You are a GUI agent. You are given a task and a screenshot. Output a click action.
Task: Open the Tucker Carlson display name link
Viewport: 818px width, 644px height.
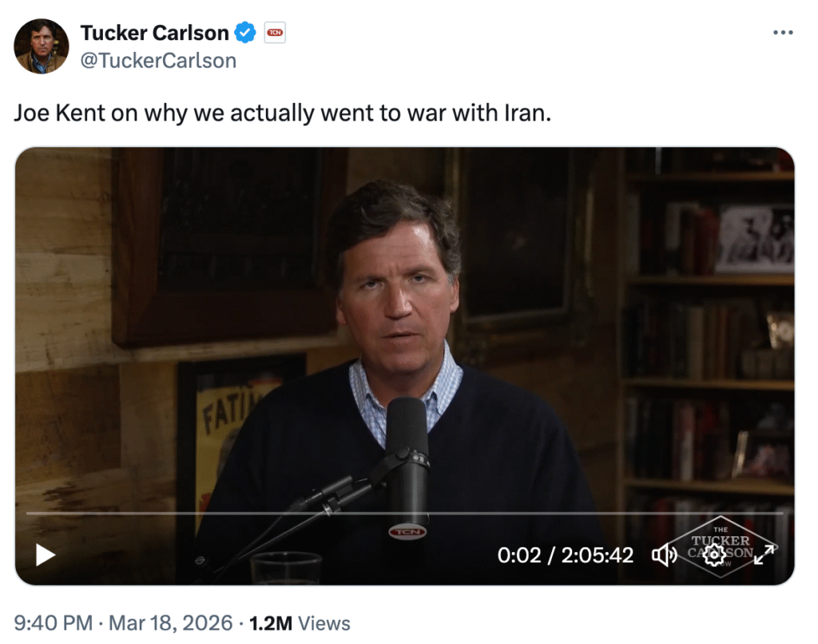pyautogui.click(x=154, y=33)
